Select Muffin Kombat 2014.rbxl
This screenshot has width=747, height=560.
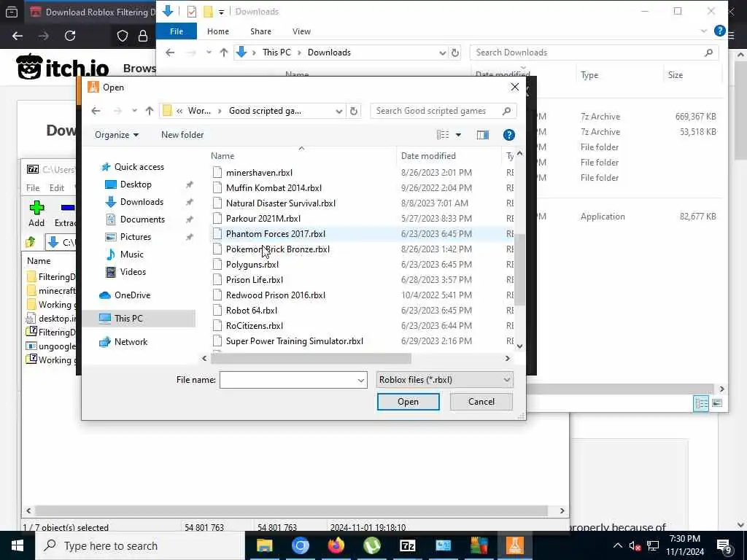pyautogui.click(x=274, y=187)
